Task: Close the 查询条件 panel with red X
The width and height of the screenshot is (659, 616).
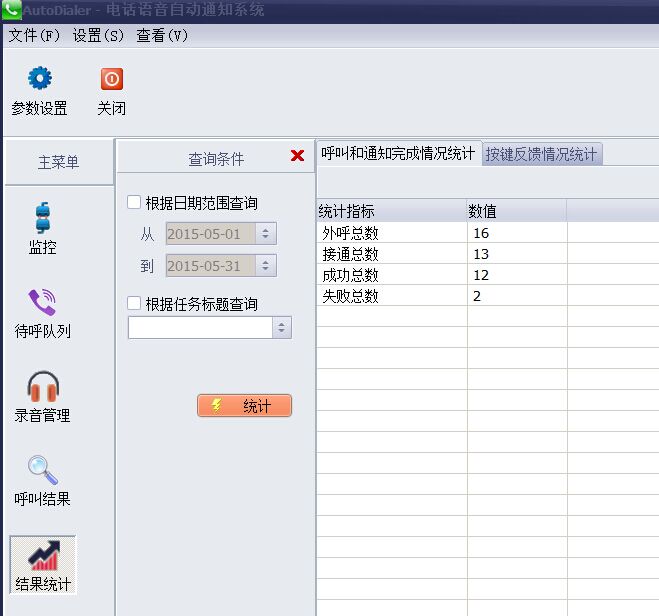Action: [297, 156]
